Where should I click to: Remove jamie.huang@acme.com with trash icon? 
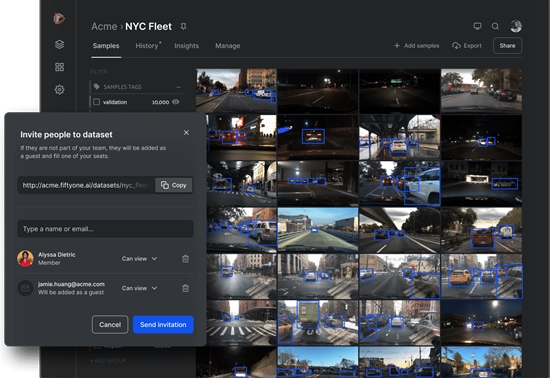point(186,288)
